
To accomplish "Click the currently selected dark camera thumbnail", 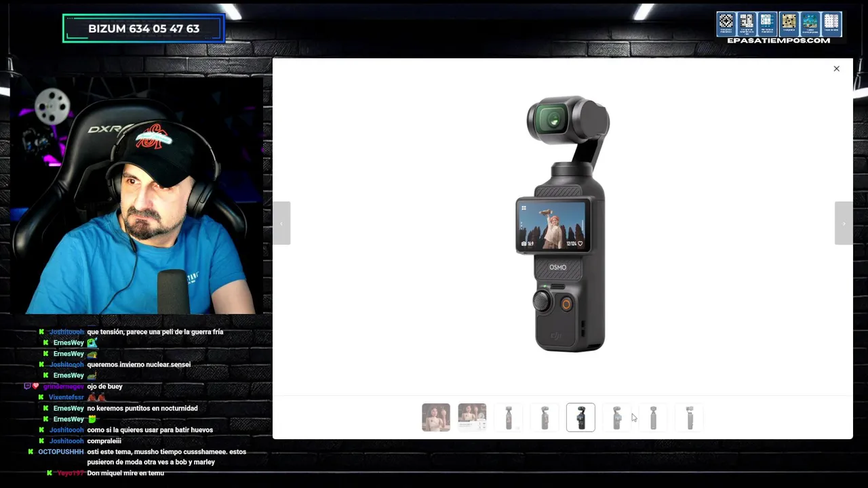I will click(580, 418).
